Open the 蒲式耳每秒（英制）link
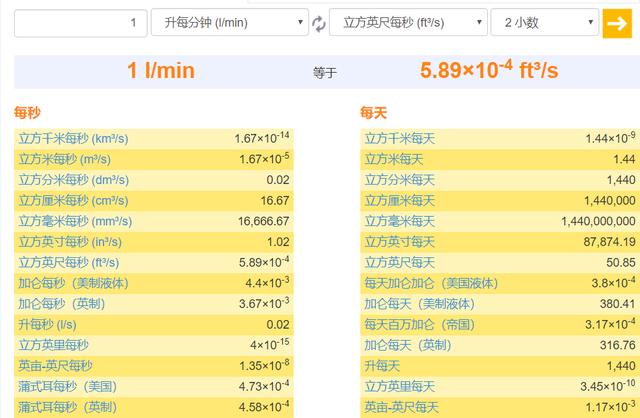Image resolution: width=640 pixels, height=418 pixels. [x=68, y=407]
